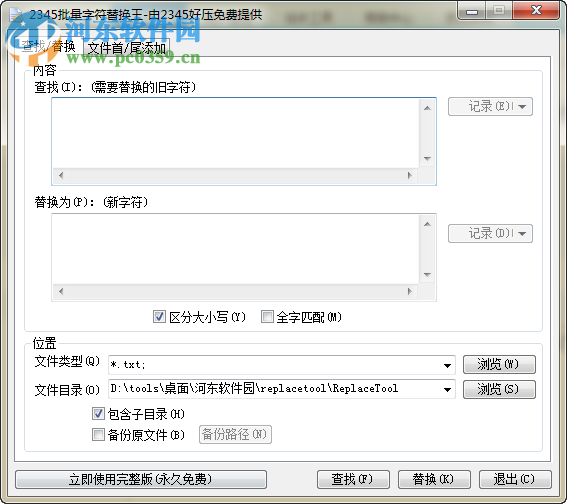Expand the 文件类型 dropdown list
The height and width of the screenshot is (504, 567).
pyautogui.click(x=447, y=365)
